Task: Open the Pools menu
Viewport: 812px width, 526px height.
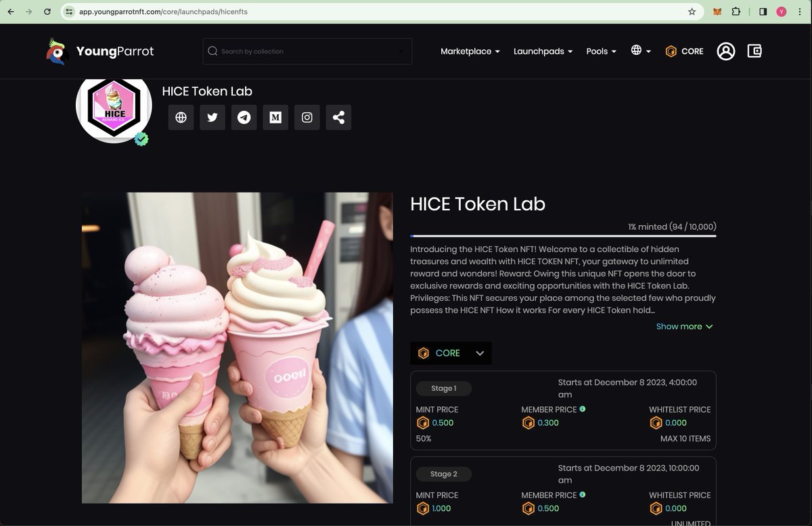Action: [x=600, y=51]
